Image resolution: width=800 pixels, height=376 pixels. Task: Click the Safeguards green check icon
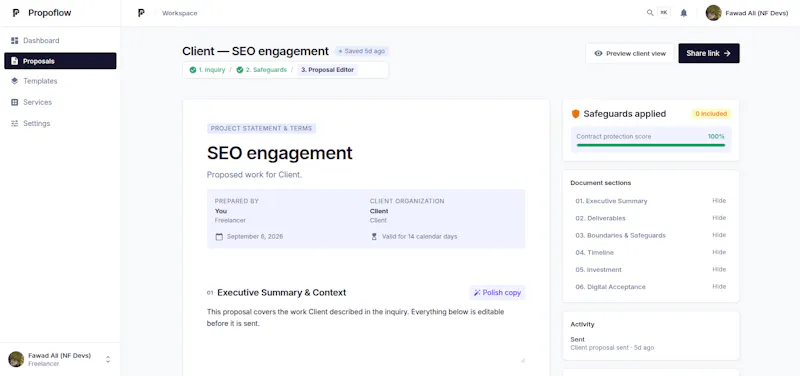(x=240, y=70)
